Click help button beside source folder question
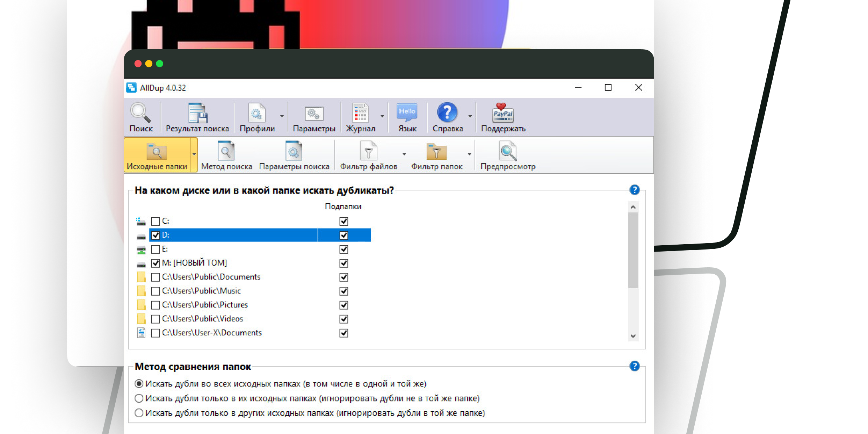The height and width of the screenshot is (434, 868). click(634, 190)
